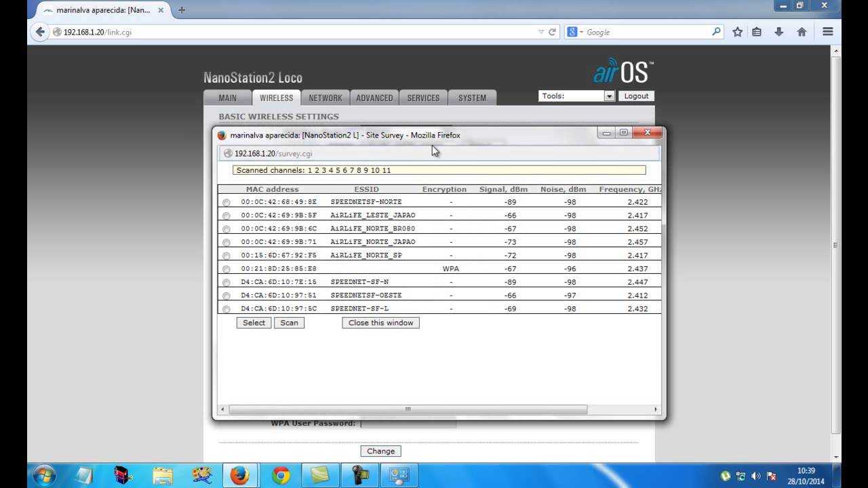Image resolution: width=868 pixels, height=488 pixels.
Task: Open the ADVANCED tab
Action: pyautogui.click(x=374, y=98)
